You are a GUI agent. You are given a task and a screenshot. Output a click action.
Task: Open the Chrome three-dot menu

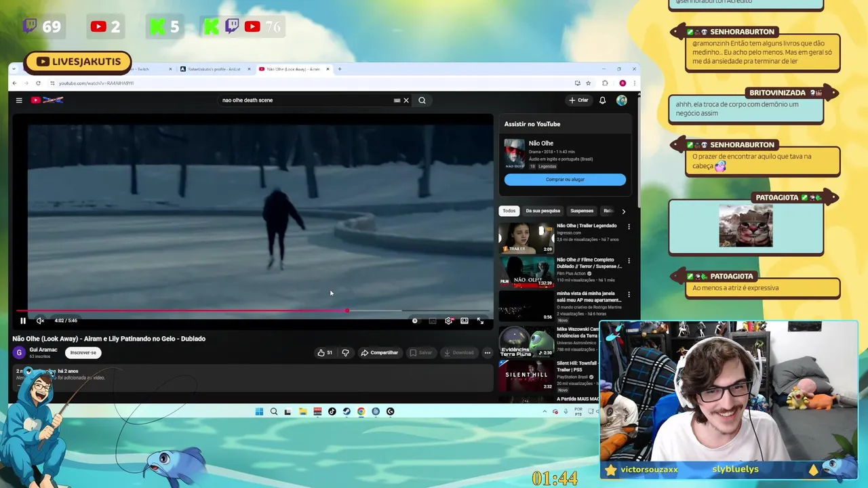pyautogui.click(x=634, y=83)
